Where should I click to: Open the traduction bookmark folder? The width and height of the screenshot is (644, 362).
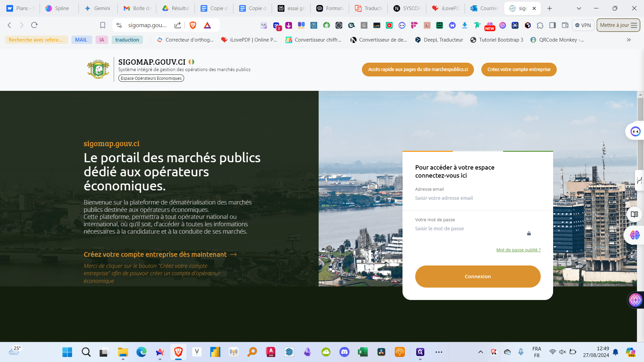tap(127, 40)
